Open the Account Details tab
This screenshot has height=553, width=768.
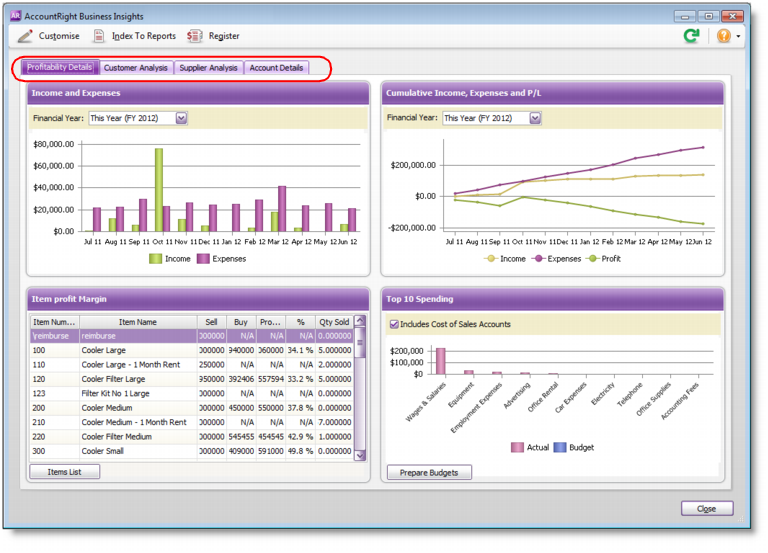coord(276,68)
